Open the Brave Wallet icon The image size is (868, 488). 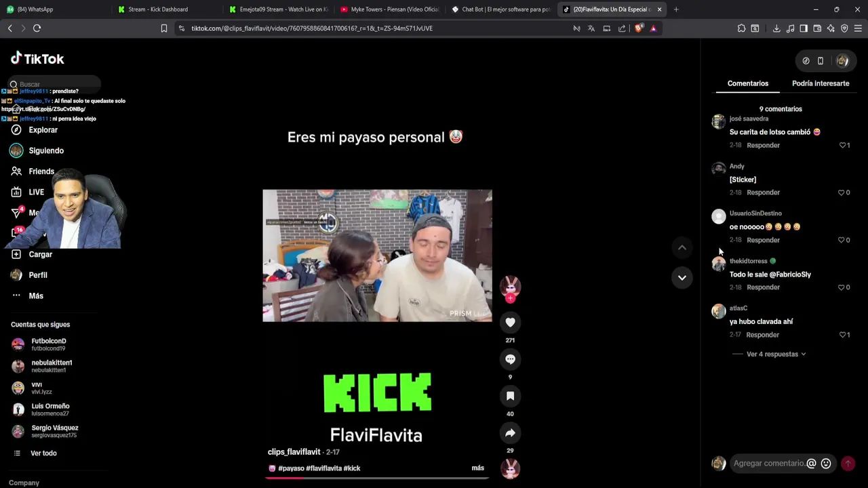[x=817, y=28]
